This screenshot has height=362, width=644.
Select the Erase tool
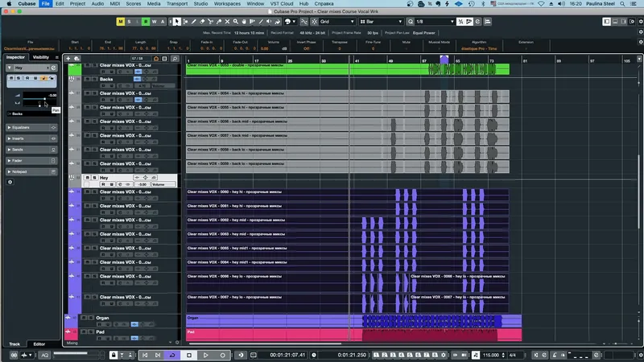202,22
